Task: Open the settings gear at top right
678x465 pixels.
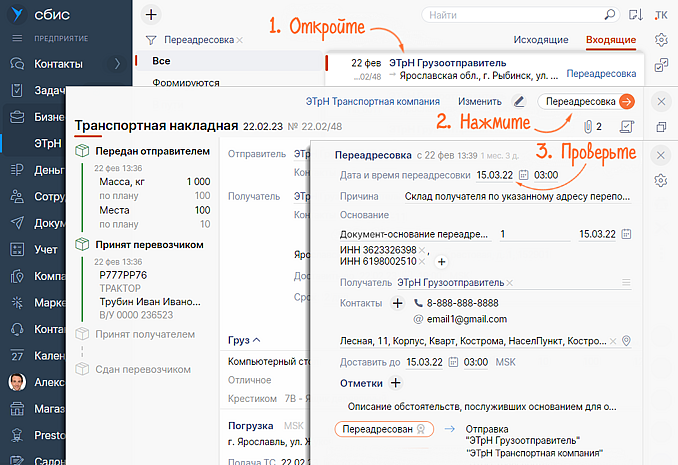Action: click(x=661, y=40)
